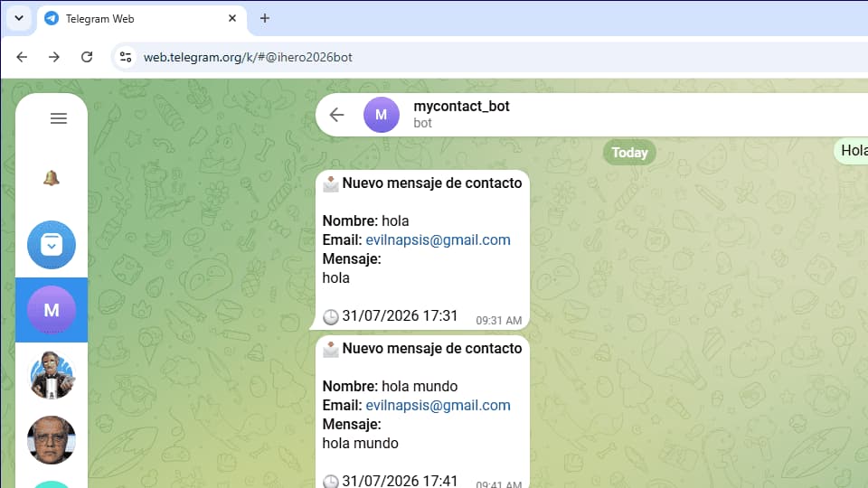Click the '31/07/2026 17:31' timestamp text
Viewport: 868px width, 488px height.
(400, 316)
